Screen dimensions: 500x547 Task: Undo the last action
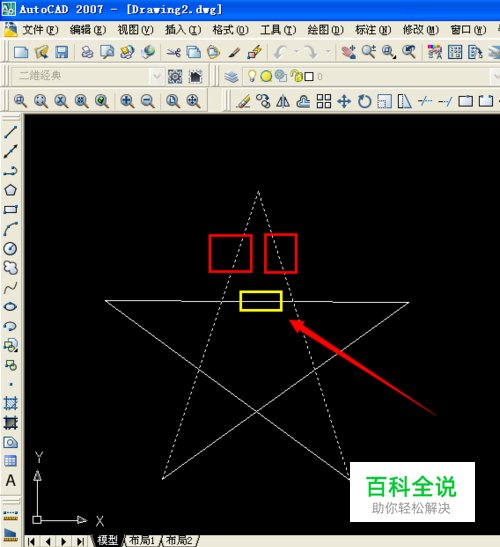click(281, 52)
